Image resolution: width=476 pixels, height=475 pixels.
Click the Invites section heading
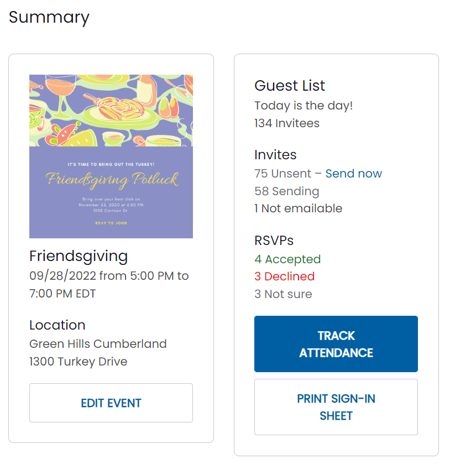tap(275, 155)
